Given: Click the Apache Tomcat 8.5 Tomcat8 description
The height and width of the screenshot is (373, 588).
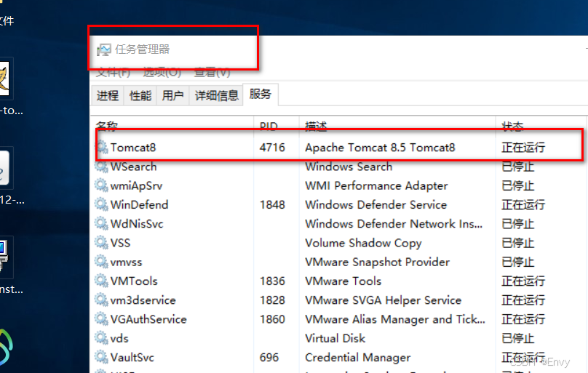Looking at the screenshot, I should [x=380, y=148].
